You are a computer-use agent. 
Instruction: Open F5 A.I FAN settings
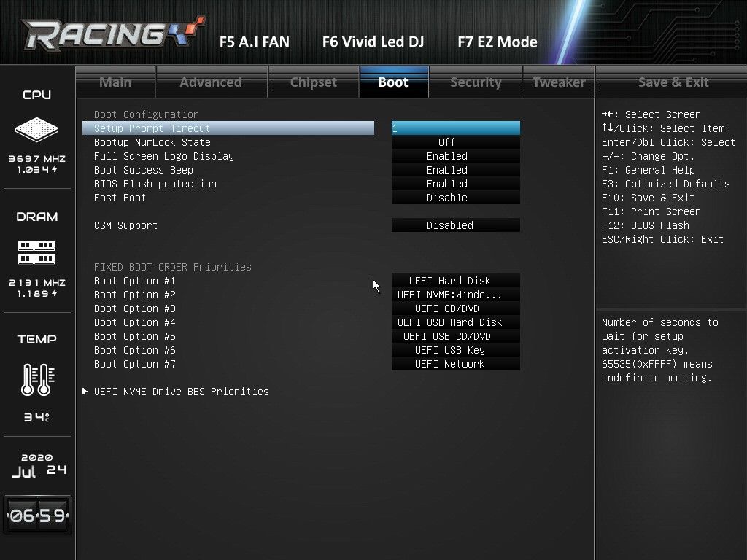[x=255, y=42]
